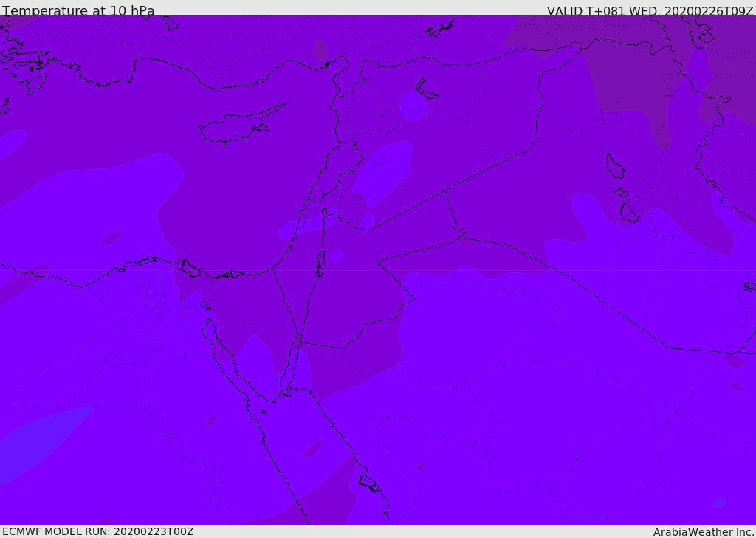The height and width of the screenshot is (538, 756).
Task: Click the Sea of Galilee outline
Action: coord(324,212)
